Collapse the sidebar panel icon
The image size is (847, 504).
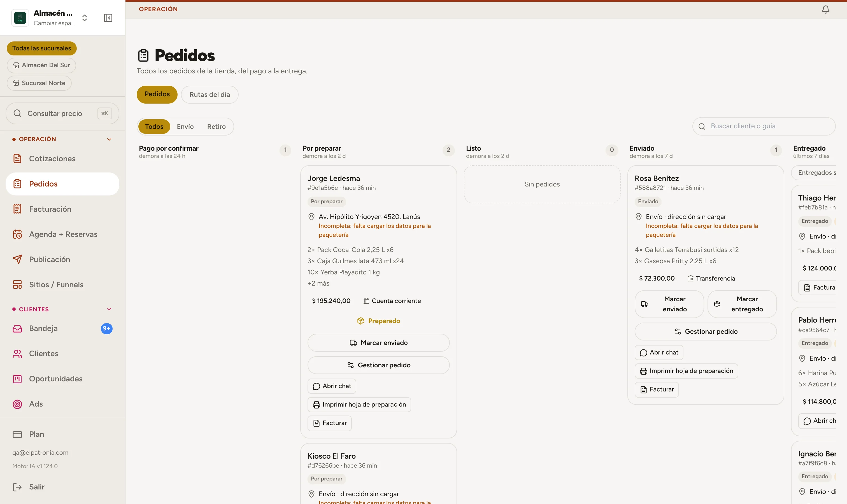point(108,18)
